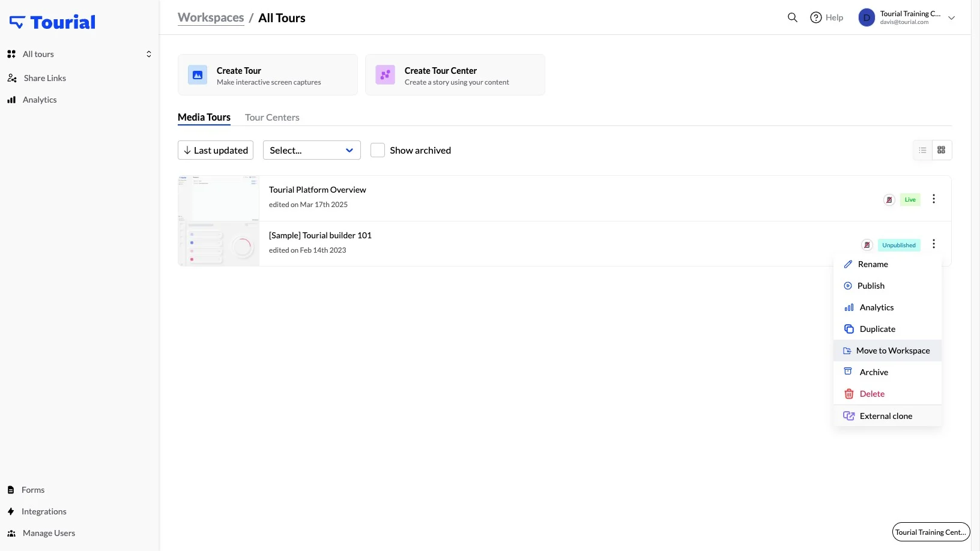Click the Create Tour Center purple icon
This screenshot has width=980, height=551.
pos(386,75)
